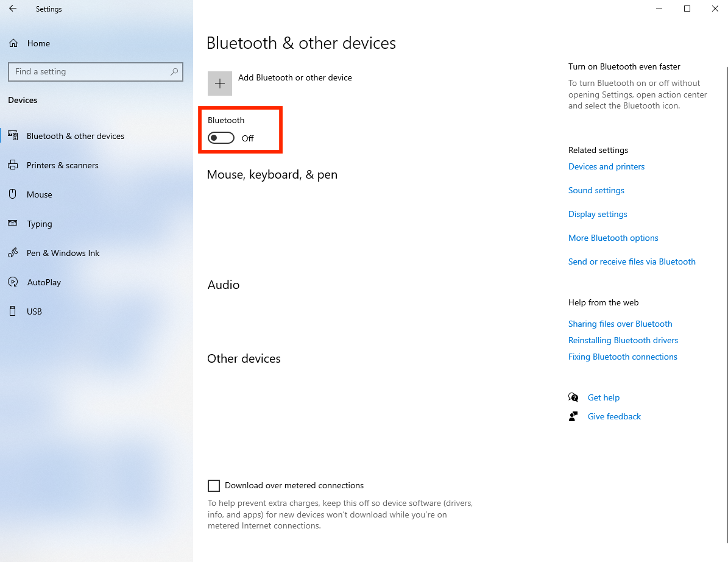Open Home from the sidebar icon

point(12,43)
